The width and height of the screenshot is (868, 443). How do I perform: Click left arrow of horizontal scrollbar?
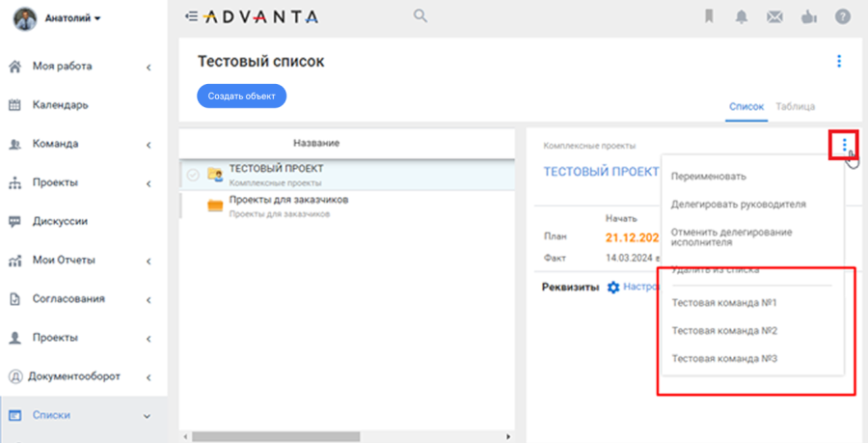(x=185, y=437)
